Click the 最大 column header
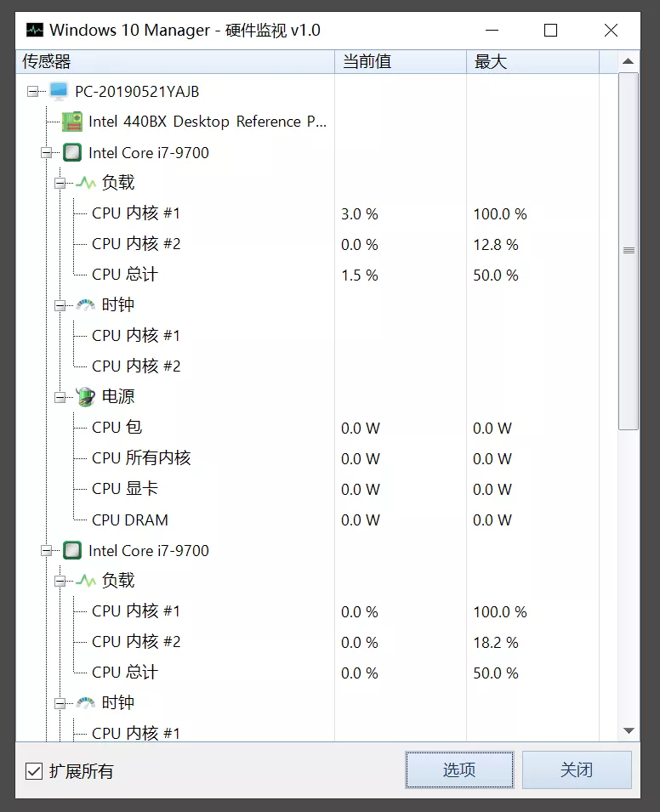This screenshot has width=660, height=812. point(532,61)
